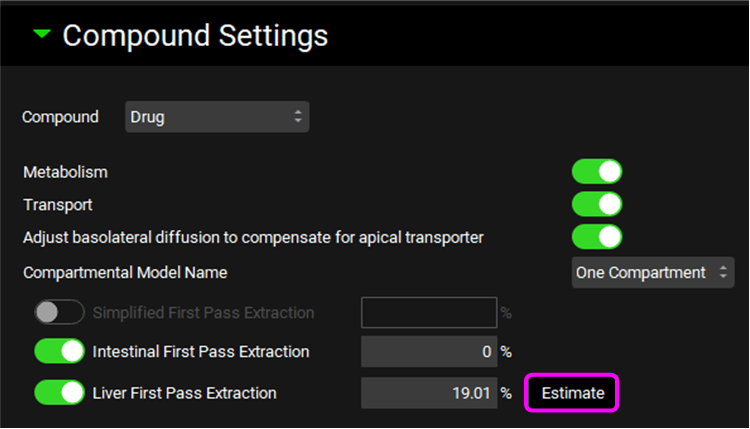Open the One Compartment model dropdown

pos(652,272)
